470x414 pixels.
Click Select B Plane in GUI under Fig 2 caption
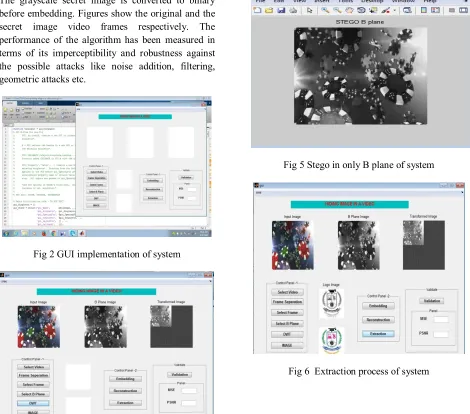pyautogui.click(x=33, y=394)
